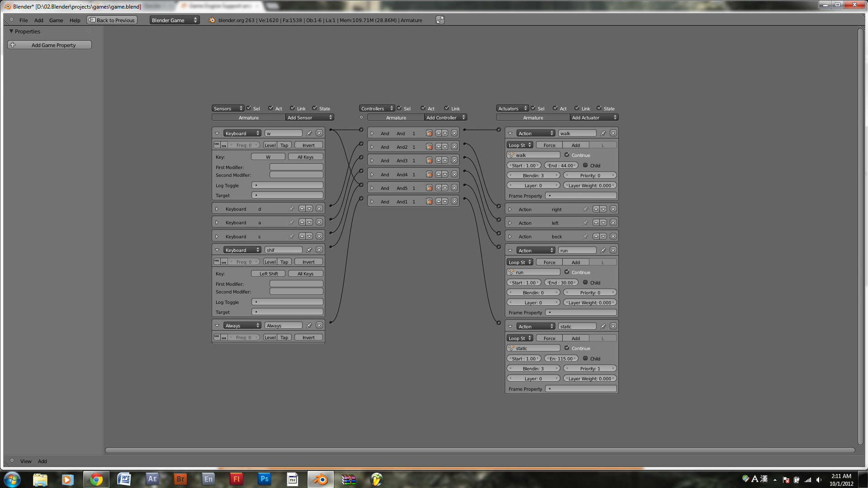Open After Effects from the taskbar
The height and width of the screenshot is (488, 868).
[x=152, y=479]
